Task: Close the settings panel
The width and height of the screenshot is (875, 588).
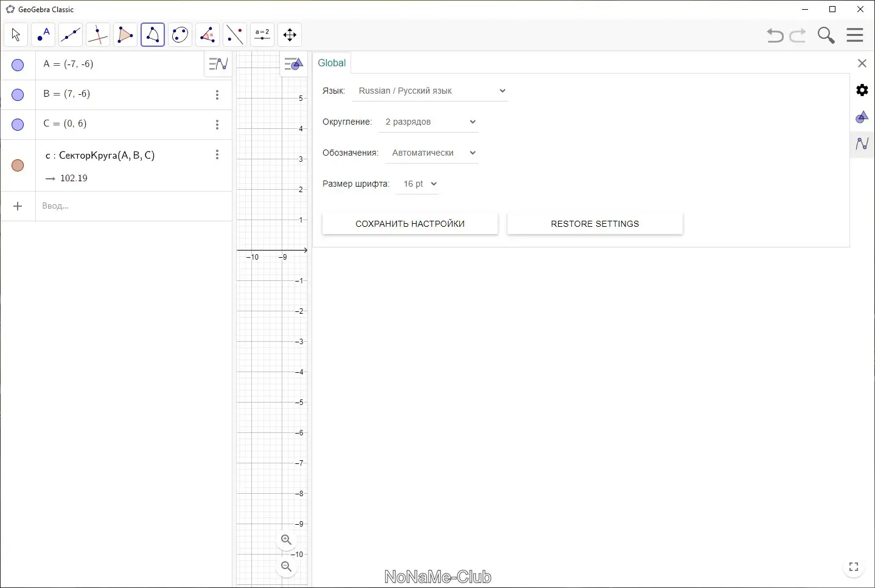Action: [862, 63]
